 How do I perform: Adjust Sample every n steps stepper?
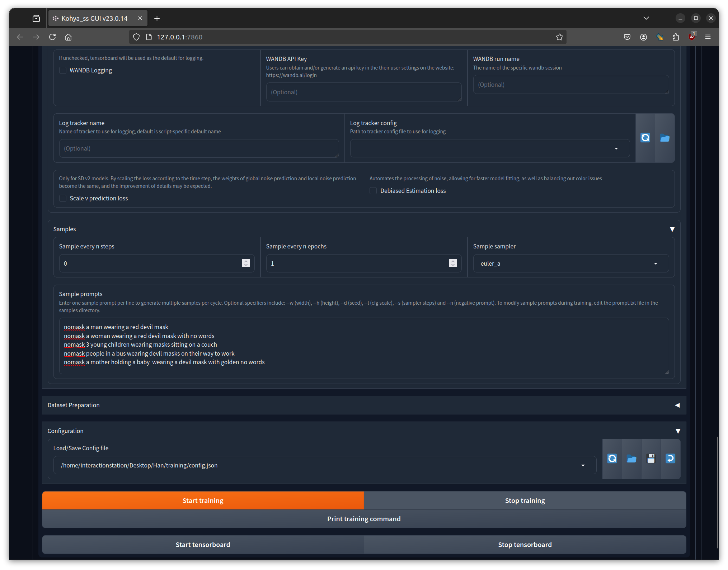(246, 263)
